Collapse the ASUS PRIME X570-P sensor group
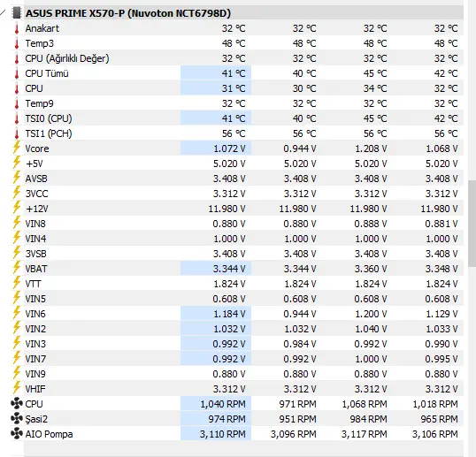 pyautogui.click(x=3, y=12)
